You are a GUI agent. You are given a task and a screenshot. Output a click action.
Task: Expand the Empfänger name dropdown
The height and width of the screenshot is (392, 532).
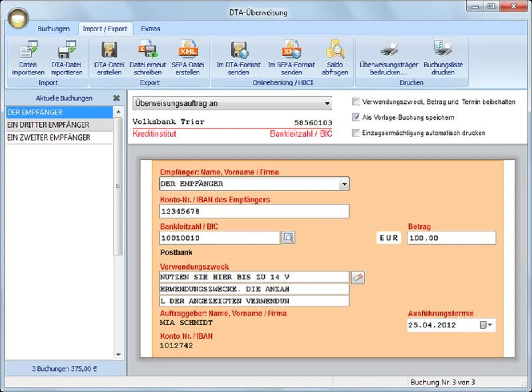click(x=344, y=184)
